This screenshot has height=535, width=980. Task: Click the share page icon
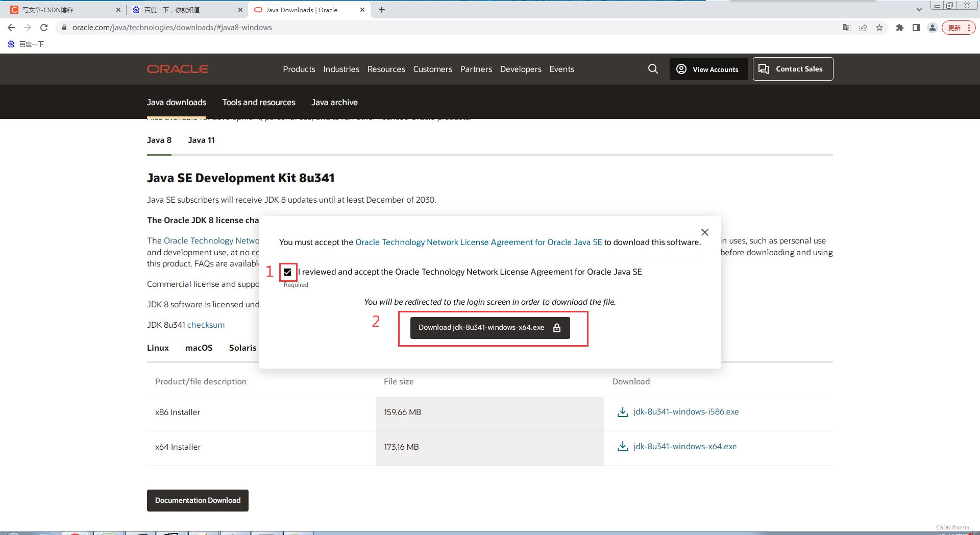click(863, 28)
